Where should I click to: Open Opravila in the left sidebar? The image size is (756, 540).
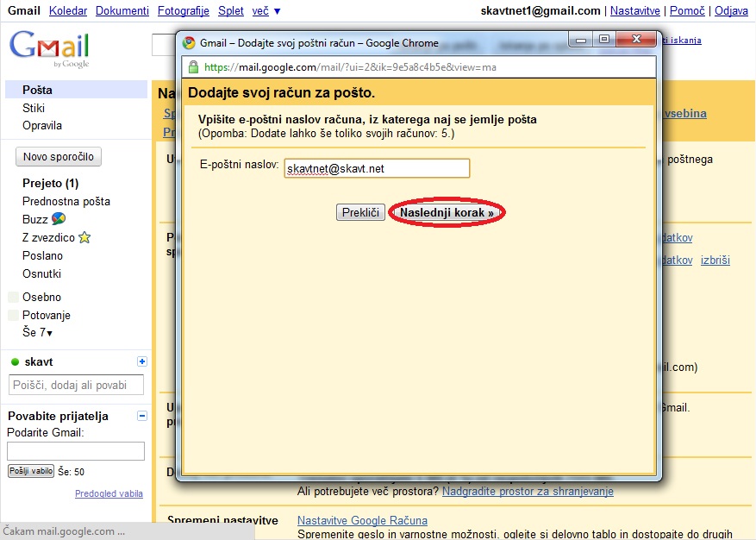pos(42,125)
